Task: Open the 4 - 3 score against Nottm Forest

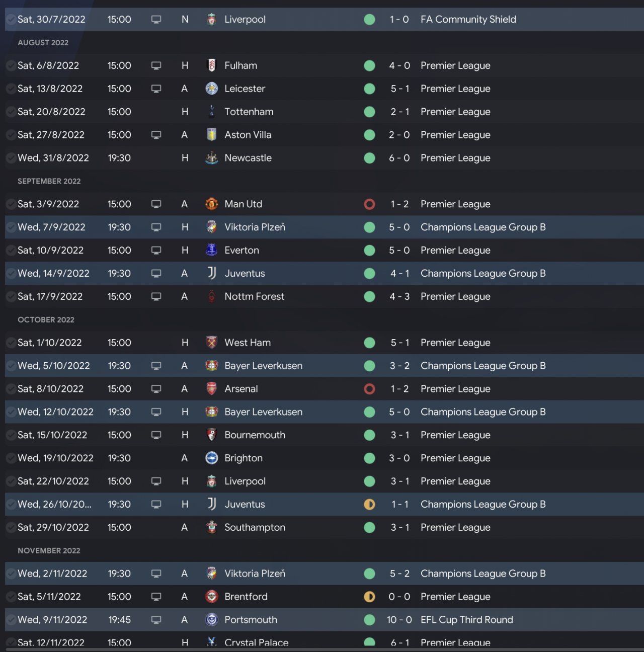Action: pos(399,297)
